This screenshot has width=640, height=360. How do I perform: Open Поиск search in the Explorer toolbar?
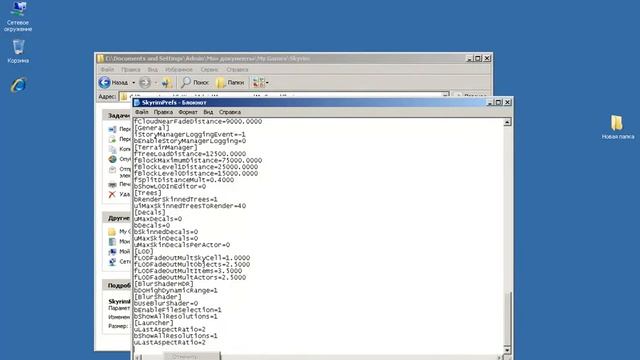(195, 82)
